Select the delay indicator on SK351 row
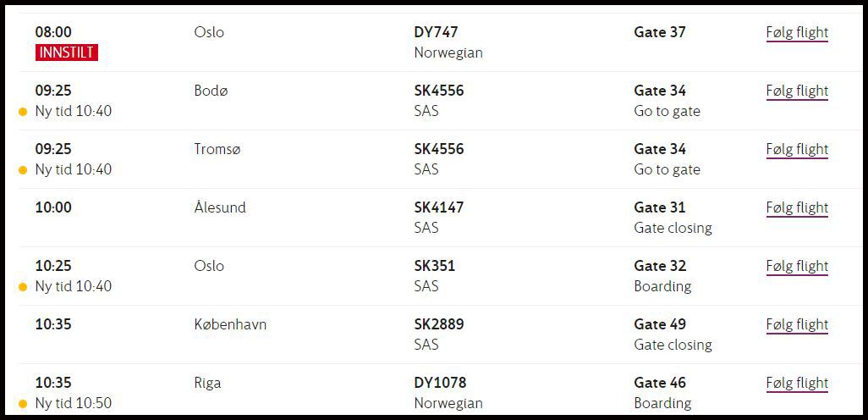This screenshot has width=868, height=420. pos(23,287)
